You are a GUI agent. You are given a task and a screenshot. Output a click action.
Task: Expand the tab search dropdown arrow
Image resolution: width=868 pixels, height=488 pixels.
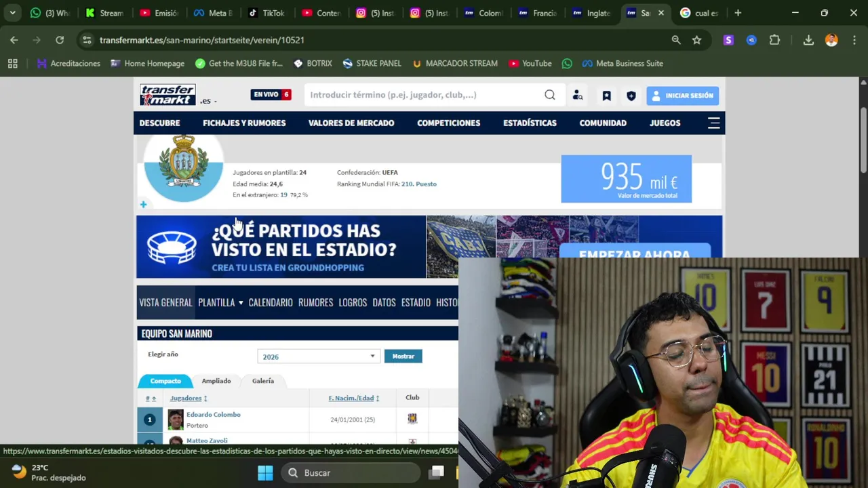(12, 13)
